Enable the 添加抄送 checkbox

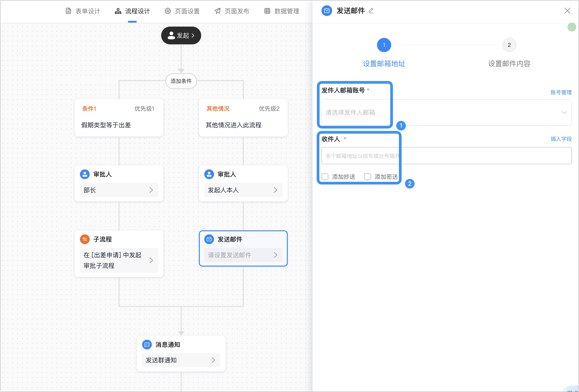pos(325,177)
